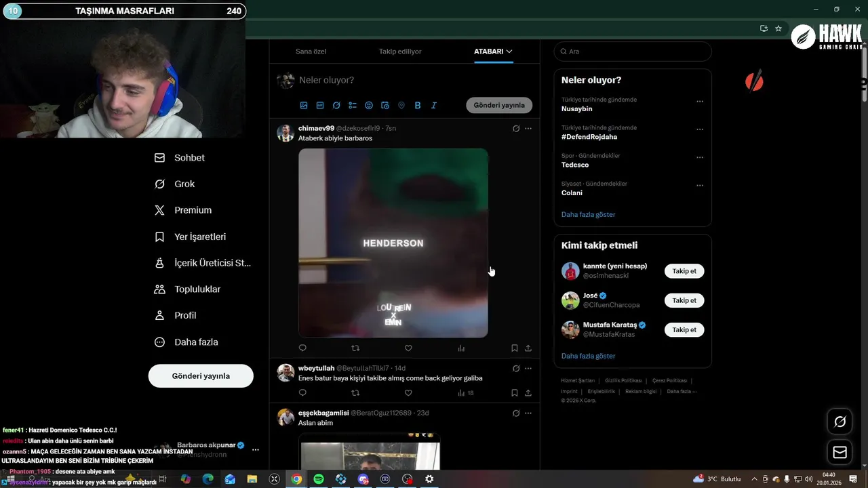Open account switcher menu beside Barbaros akpunar

click(256, 449)
